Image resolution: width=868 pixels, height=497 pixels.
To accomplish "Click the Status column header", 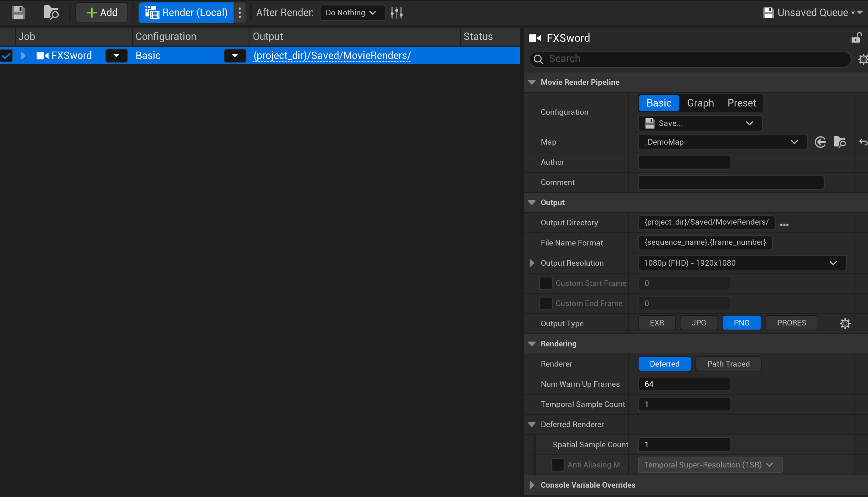I will [x=490, y=37].
